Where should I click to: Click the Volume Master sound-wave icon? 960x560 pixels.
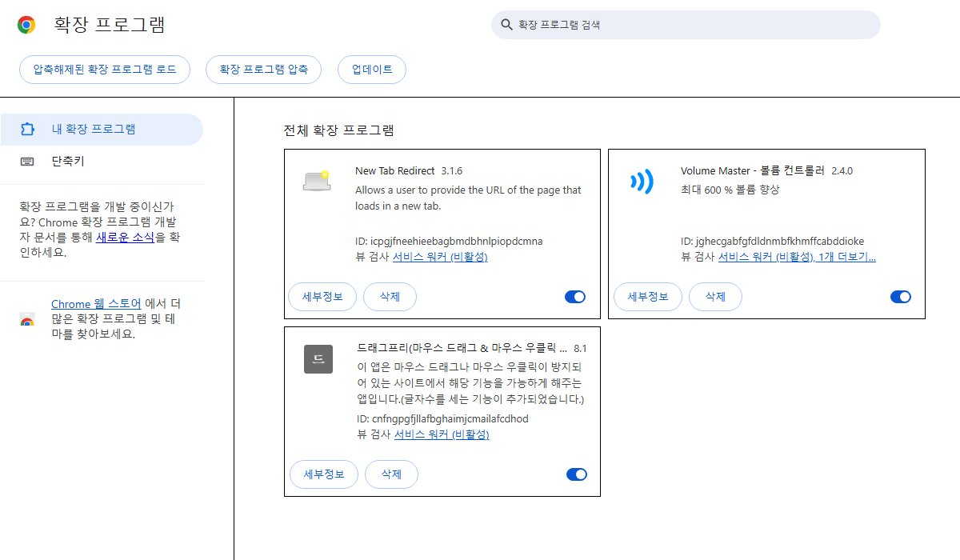(x=642, y=182)
